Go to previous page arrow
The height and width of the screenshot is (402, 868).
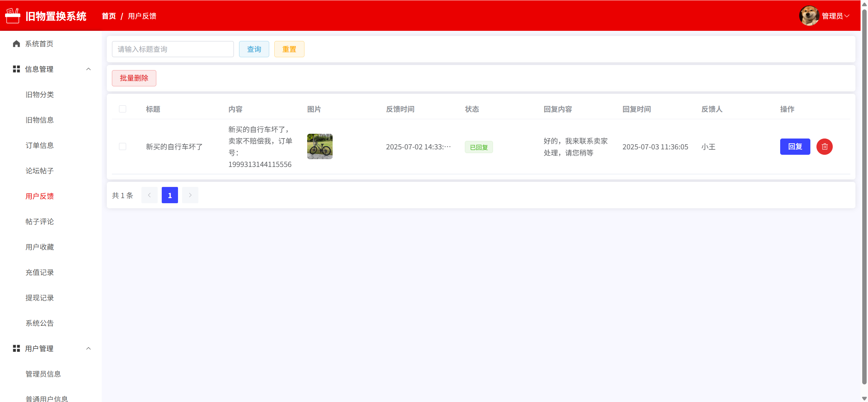coord(149,195)
